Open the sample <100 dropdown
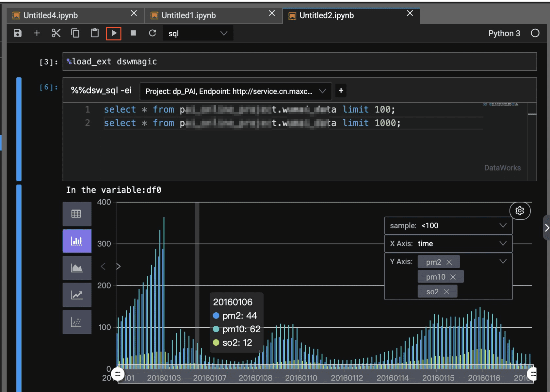The height and width of the screenshot is (392, 550). point(448,226)
